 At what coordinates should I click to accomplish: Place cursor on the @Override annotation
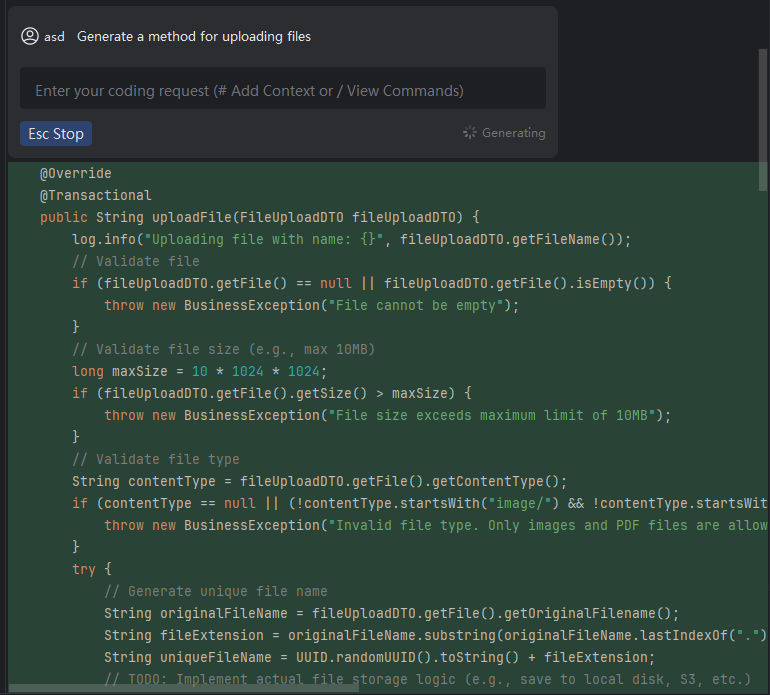point(76,173)
